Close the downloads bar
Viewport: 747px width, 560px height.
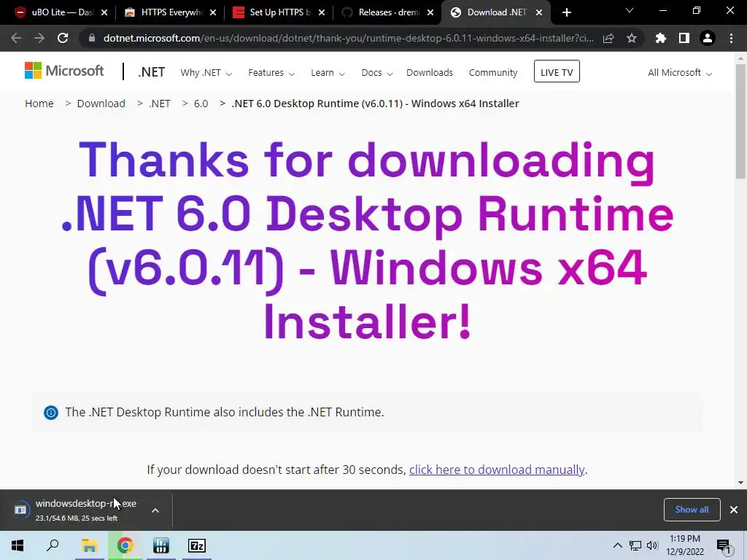pyautogui.click(x=734, y=510)
